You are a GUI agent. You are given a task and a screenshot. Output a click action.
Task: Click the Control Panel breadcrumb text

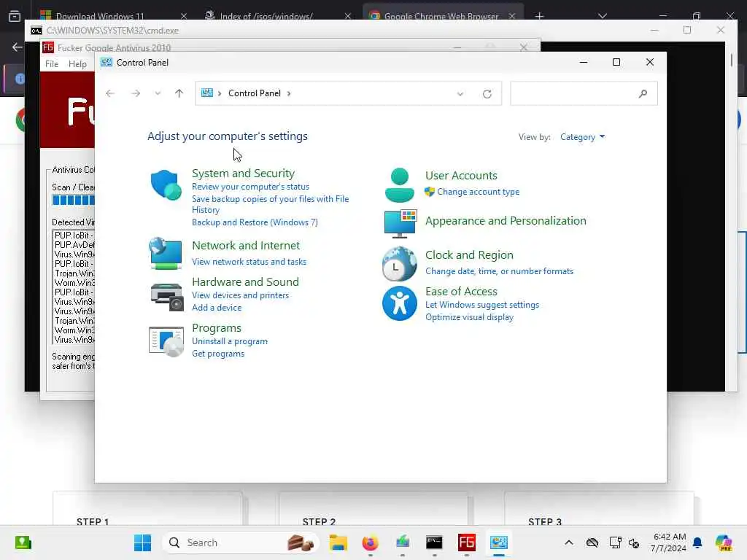coord(255,93)
